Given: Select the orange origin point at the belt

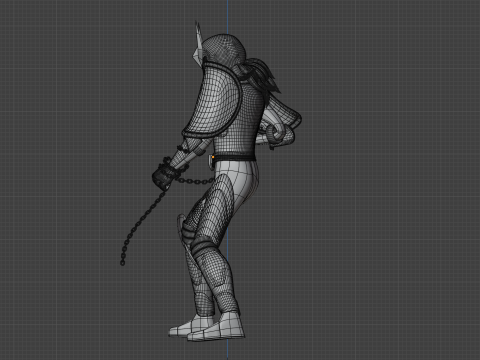Looking at the screenshot, I should [213, 157].
